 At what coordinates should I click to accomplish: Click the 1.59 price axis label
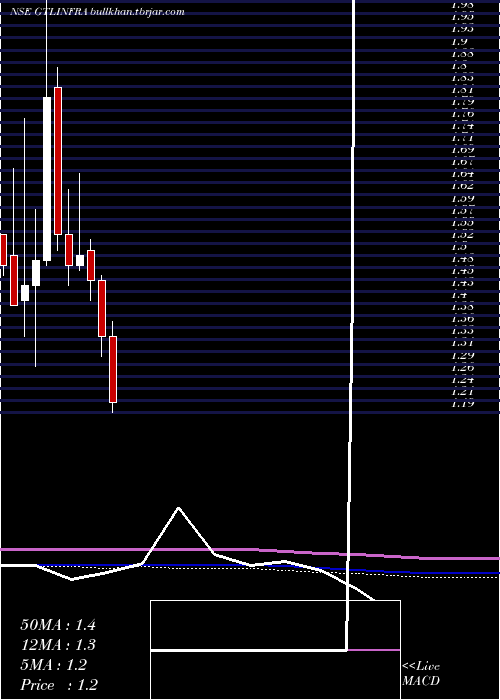tap(462, 198)
